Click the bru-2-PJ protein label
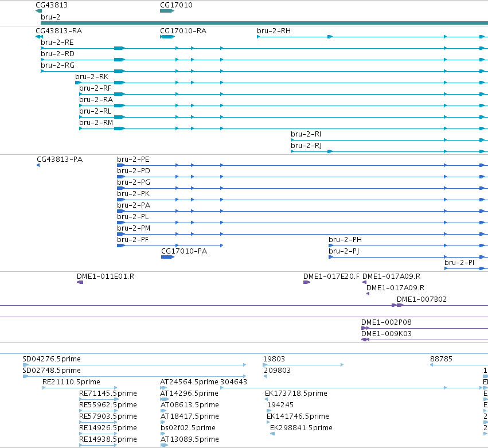The height and width of the screenshot is (448, 488). pyautogui.click(x=344, y=251)
